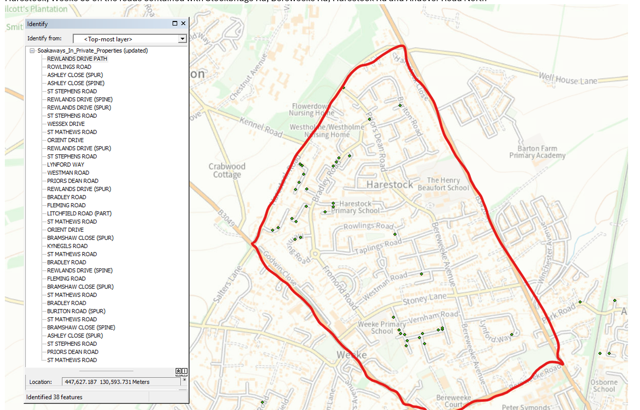Click the 'Weeke Primary School' map label
Viewport: 640px width, 410px height.
point(382,328)
